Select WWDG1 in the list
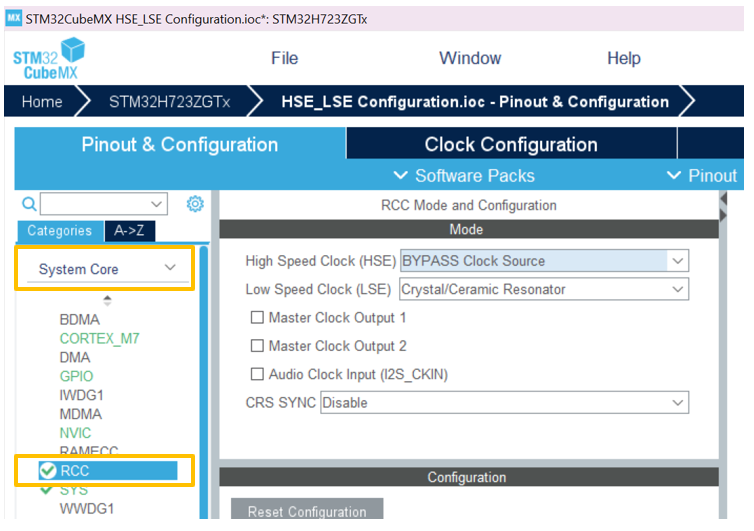The height and width of the screenshot is (531, 754). pos(87,508)
